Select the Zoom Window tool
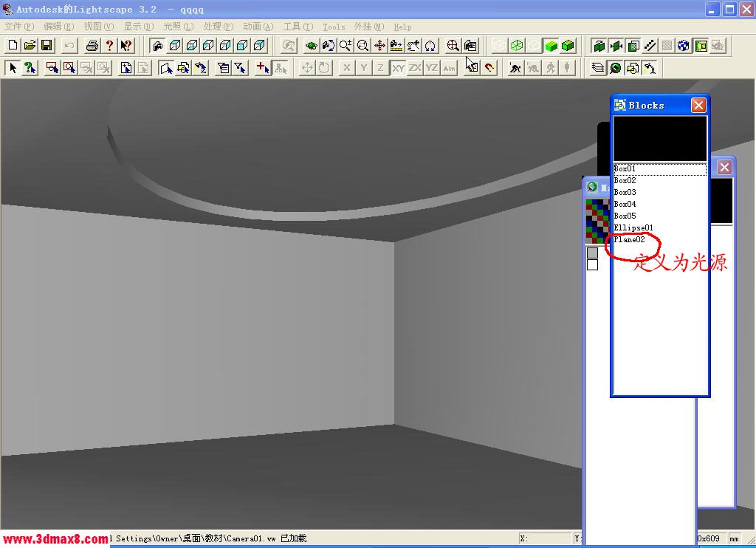Screen dimensions: 756x548 362,45
